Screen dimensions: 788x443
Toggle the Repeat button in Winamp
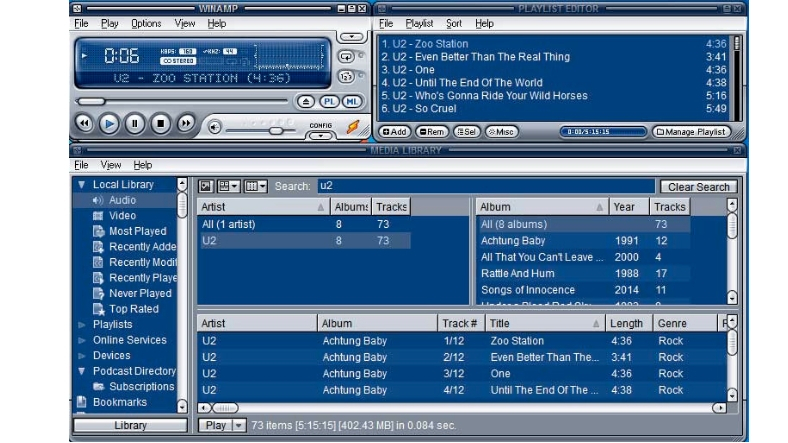[346, 56]
